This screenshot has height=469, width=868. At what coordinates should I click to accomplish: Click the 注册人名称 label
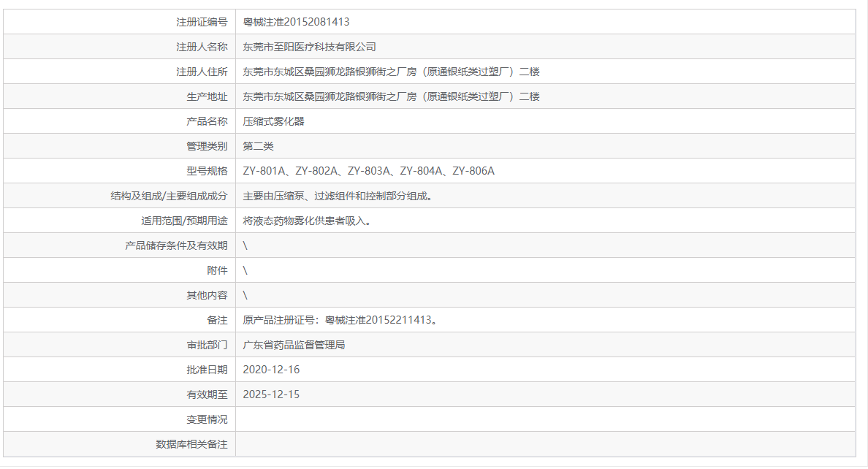202,47
